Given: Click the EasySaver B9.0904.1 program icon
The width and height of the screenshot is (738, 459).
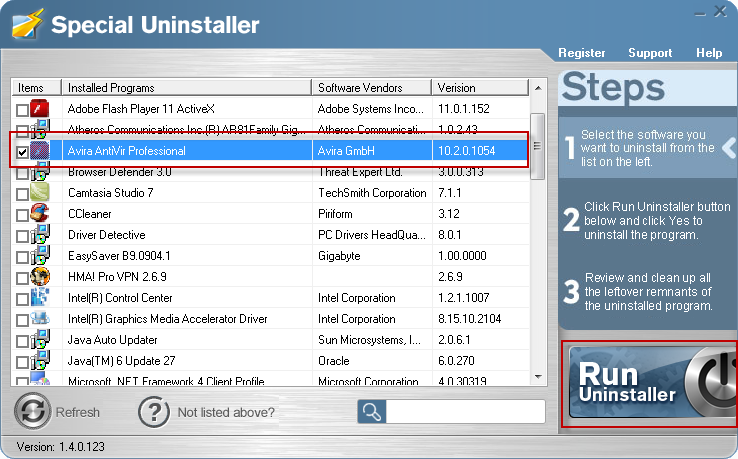Looking at the screenshot, I should [x=40, y=255].
